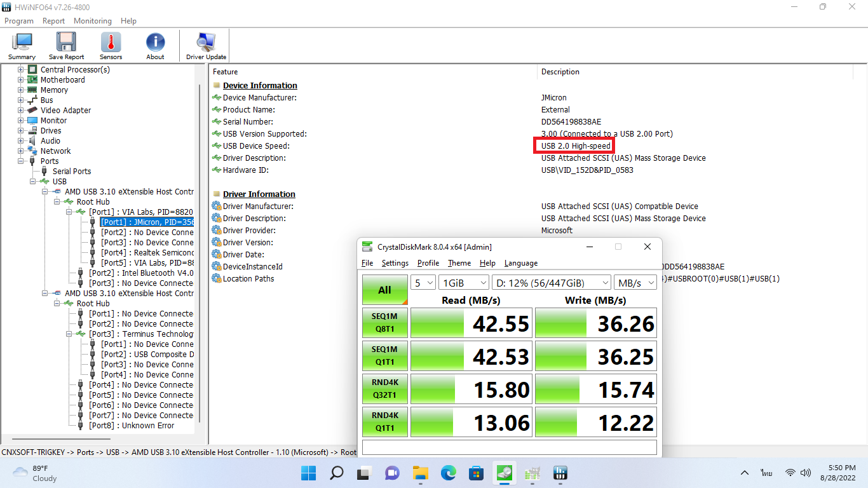This screenshot has width=868, height=488.
Task: Select the USB composite device port item
Action: (x=147, y=354)
